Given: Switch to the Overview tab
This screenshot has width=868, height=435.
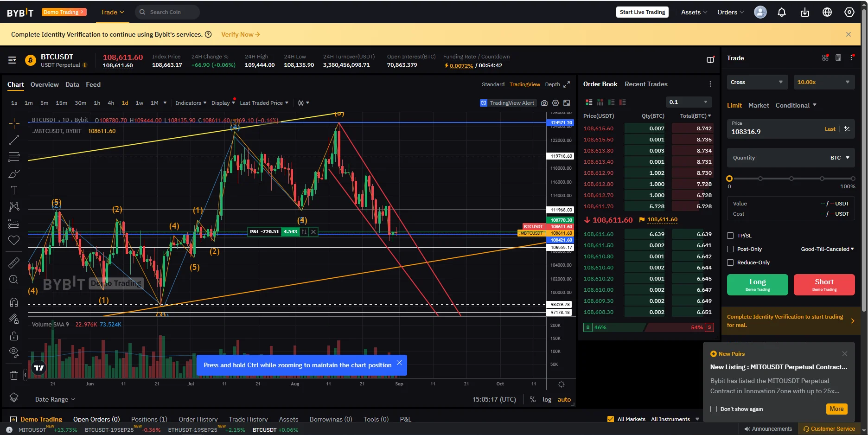Looking at the screenshot, I should (x=45, y=84).
